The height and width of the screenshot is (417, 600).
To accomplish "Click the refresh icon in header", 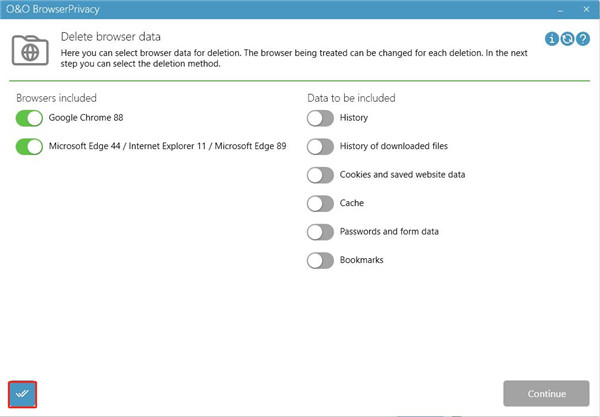I will pos(567,39).
